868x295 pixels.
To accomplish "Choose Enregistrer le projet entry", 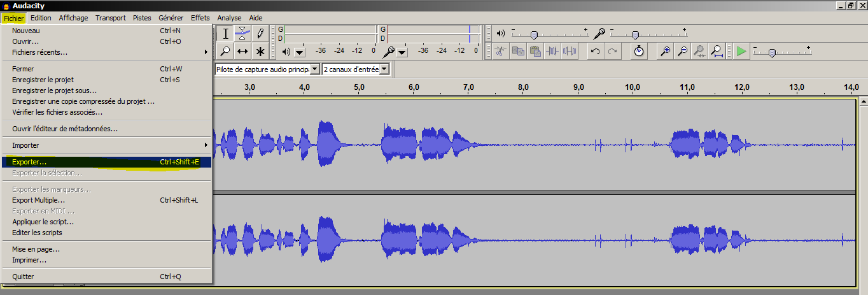I will 107,80.
